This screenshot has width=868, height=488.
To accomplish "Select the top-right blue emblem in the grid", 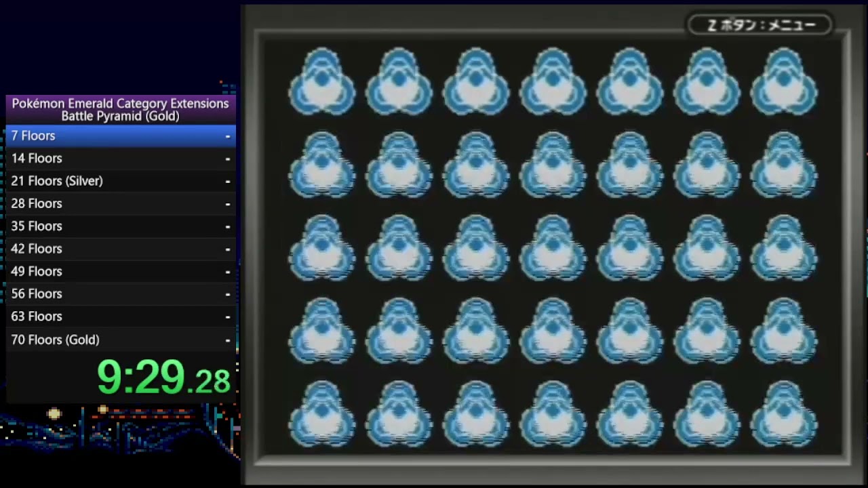I will pyautogui.click(x=784, y=81).
